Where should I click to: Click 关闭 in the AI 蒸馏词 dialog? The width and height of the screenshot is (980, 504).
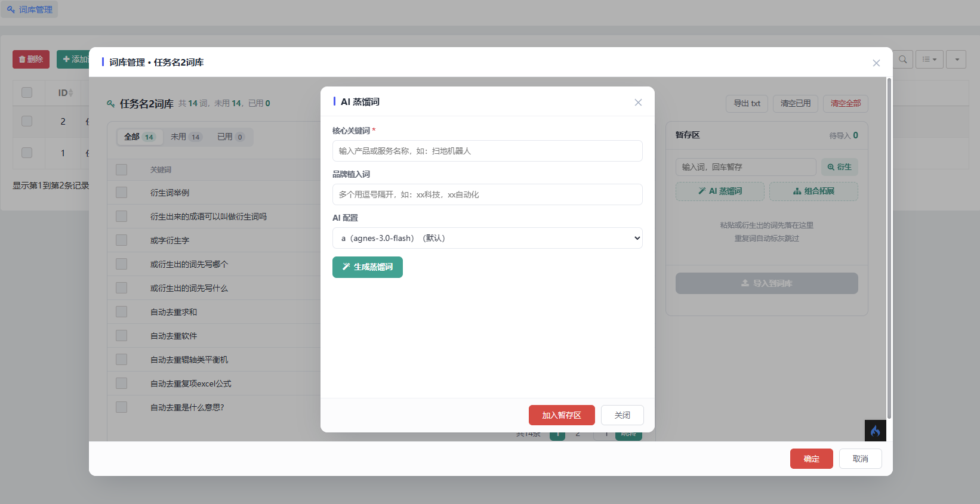coord(622,415)
